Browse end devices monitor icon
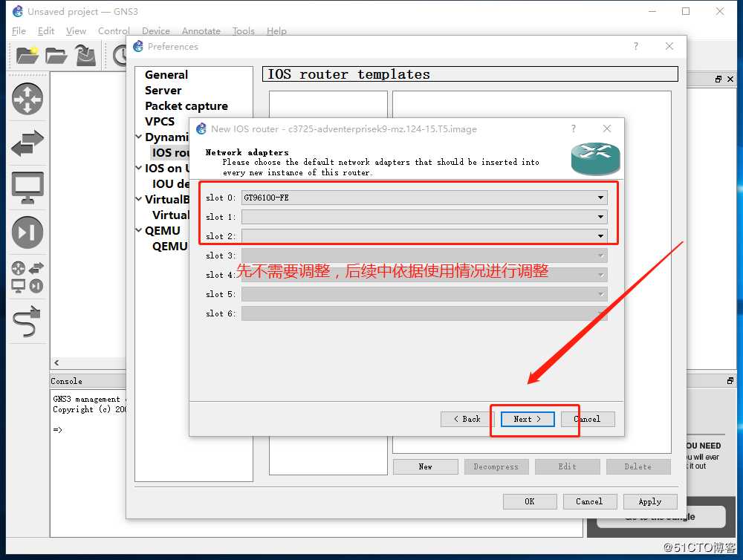The height and width of the screenshot is (560, 743). 27,188
